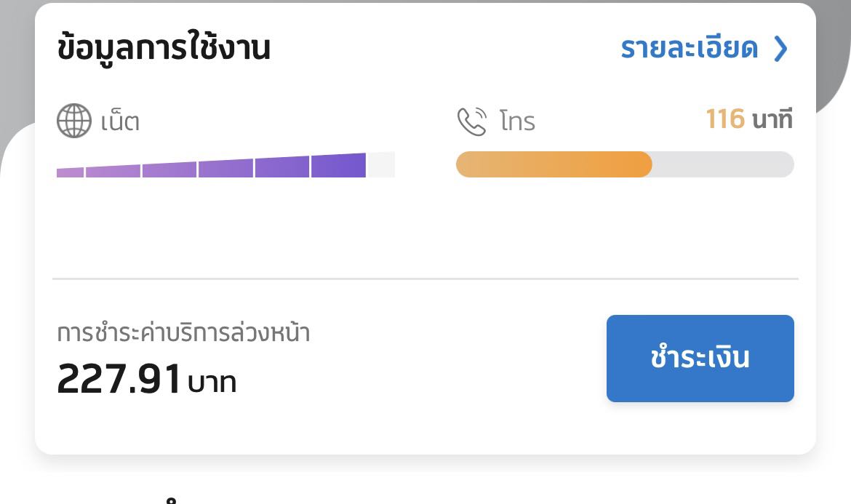
Task: Tap the blue chevron beside รายละเอียด
Action: pyautogui.click(x=780, y=49)
